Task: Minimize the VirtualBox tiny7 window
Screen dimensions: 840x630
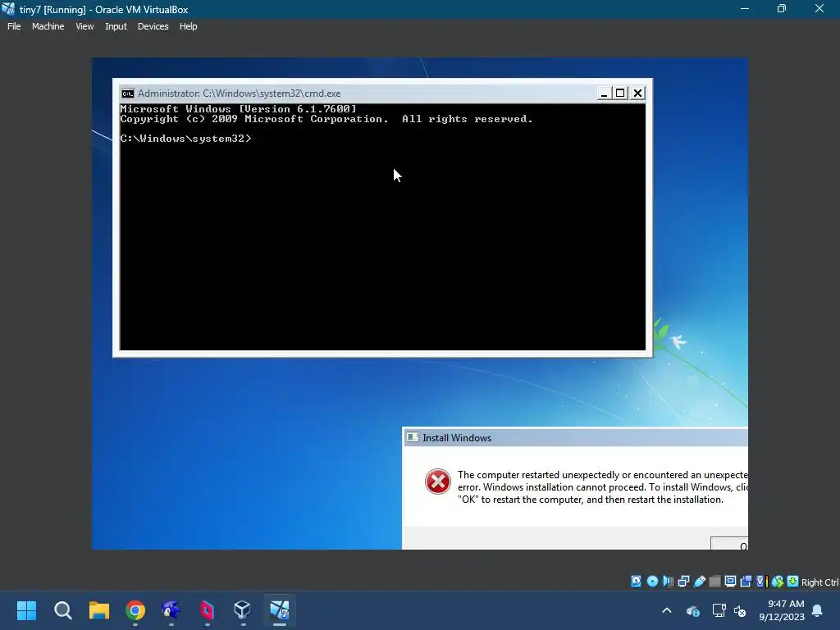Action: (745, 9)
